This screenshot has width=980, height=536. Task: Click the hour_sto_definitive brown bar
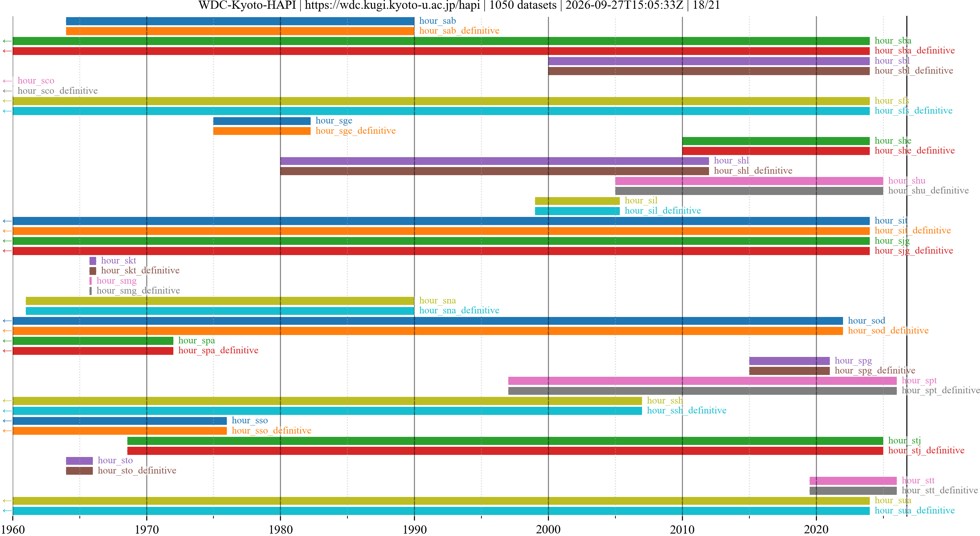80,471
